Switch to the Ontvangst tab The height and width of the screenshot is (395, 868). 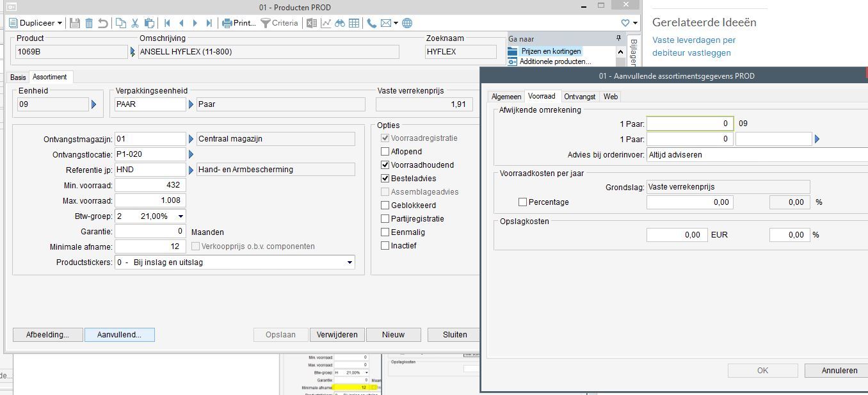[580, 97]
